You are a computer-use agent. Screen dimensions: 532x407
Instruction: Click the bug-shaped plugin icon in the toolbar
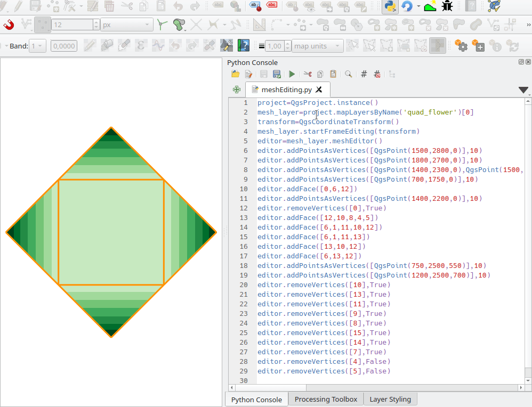447,6
